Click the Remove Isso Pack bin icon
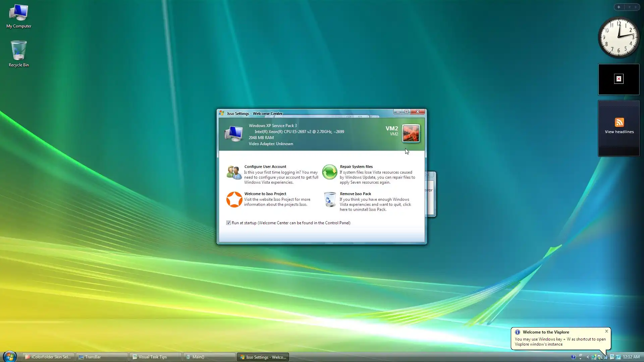 pos(330,200)
